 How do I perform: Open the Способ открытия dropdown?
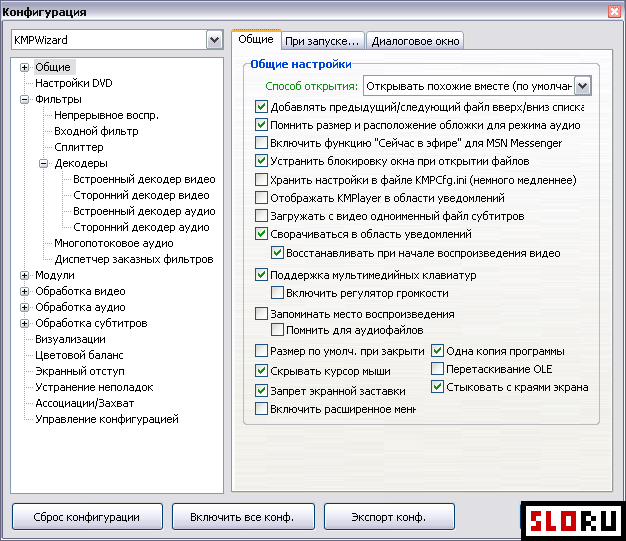click(582, 86)
